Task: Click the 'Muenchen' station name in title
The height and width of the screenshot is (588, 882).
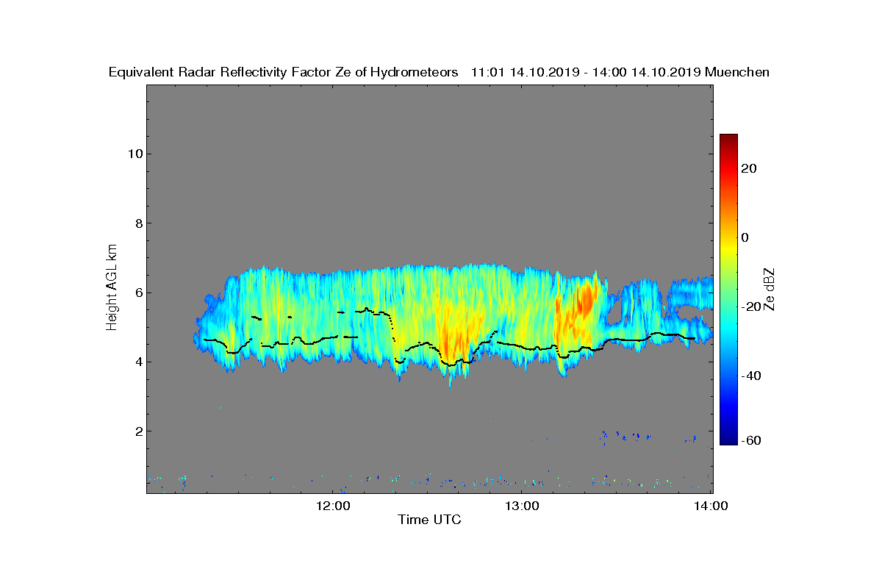Action: tap(737, 72)
